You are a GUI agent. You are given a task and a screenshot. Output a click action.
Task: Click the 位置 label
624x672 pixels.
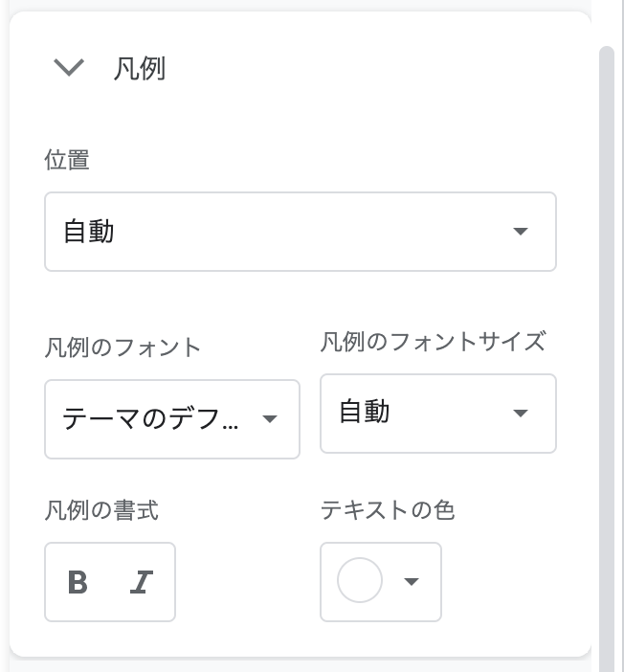[x=67, y=160]
